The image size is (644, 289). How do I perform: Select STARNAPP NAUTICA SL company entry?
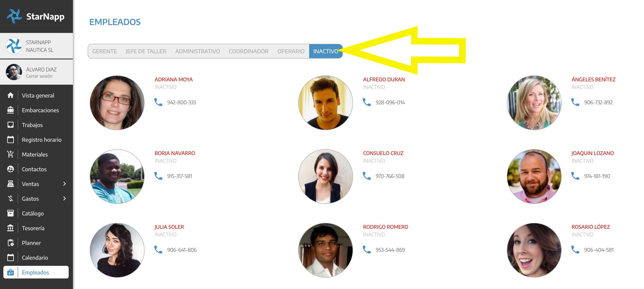click(39, 46)
